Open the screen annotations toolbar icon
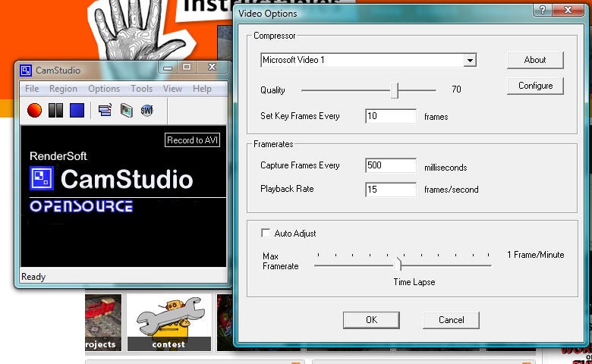The height and width of the screenshot is (364, 592). (127, 111)
